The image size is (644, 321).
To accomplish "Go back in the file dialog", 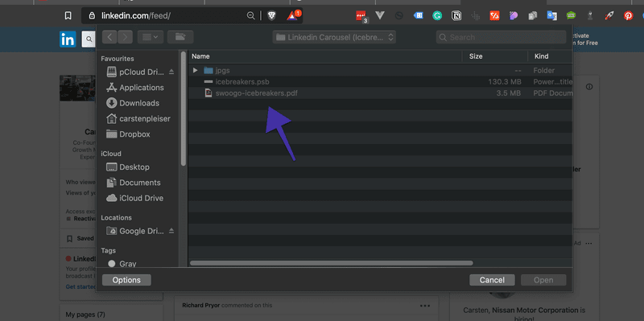I will [x=109, y=37].
